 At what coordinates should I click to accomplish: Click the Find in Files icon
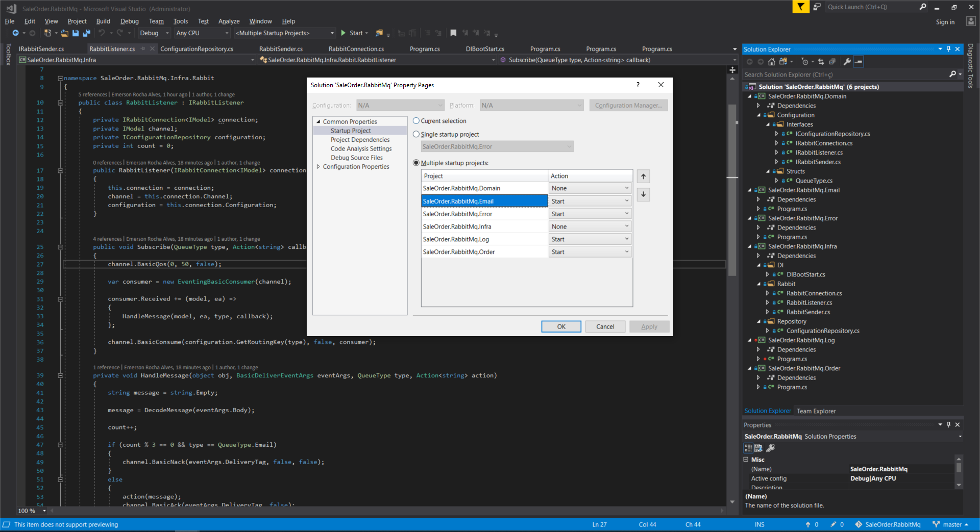379,33
